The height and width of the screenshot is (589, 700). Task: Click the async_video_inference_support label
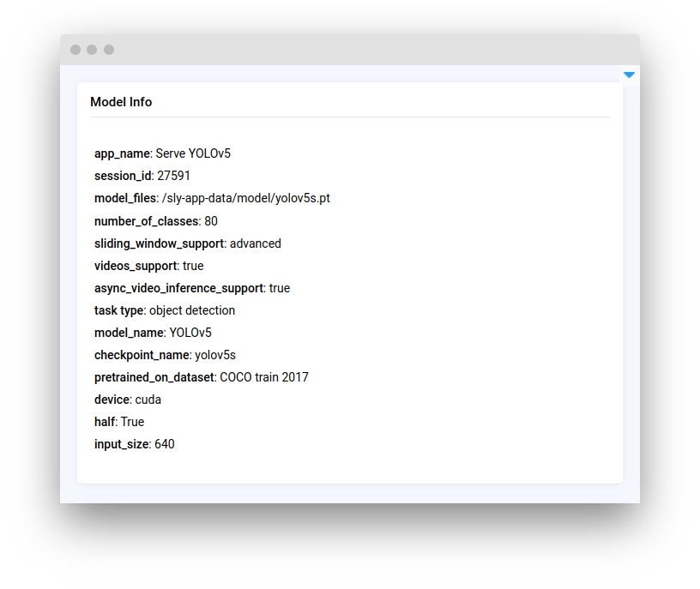click(178, 288)
